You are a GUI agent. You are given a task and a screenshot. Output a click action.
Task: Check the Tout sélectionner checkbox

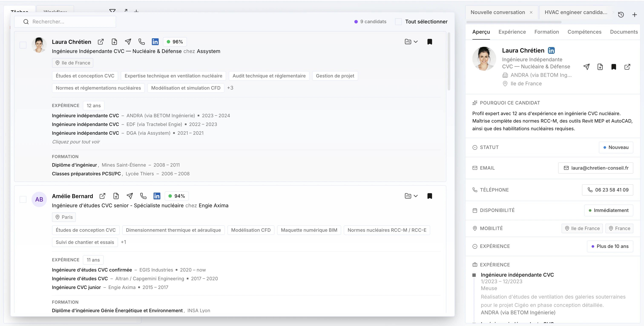click(398, 22)
